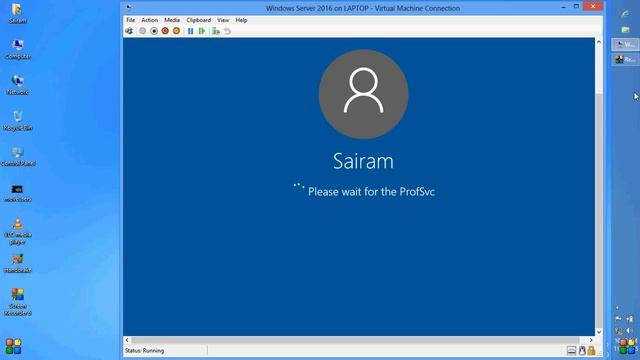The width and height of the screenshot is (640, 360).
Task: Select the Computer desktop icon
Action: (x=18, y=49)
